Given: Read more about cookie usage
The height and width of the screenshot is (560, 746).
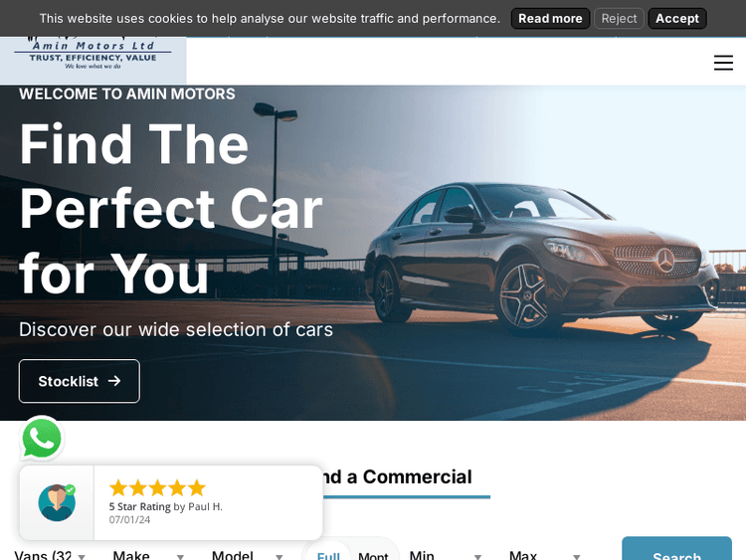Looking at the screenshot, I should click(x=550, y=19).
